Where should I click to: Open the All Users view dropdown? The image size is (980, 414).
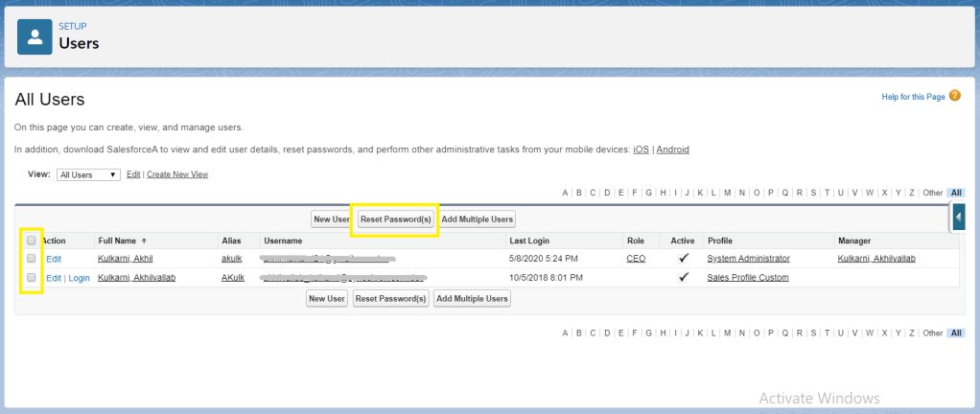pyautogui.click(x=87, y=175)
